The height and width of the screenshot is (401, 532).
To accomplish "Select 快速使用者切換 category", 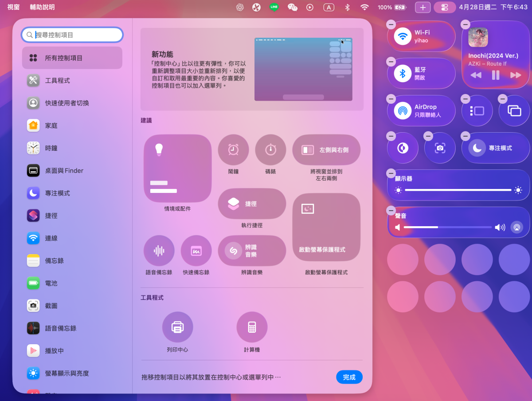I will coord(72,103).
